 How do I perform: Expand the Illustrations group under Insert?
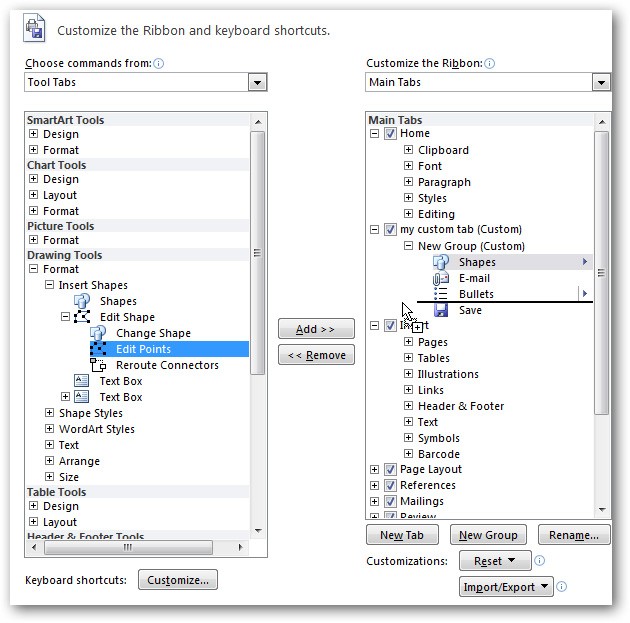click(x=408, y=374)
